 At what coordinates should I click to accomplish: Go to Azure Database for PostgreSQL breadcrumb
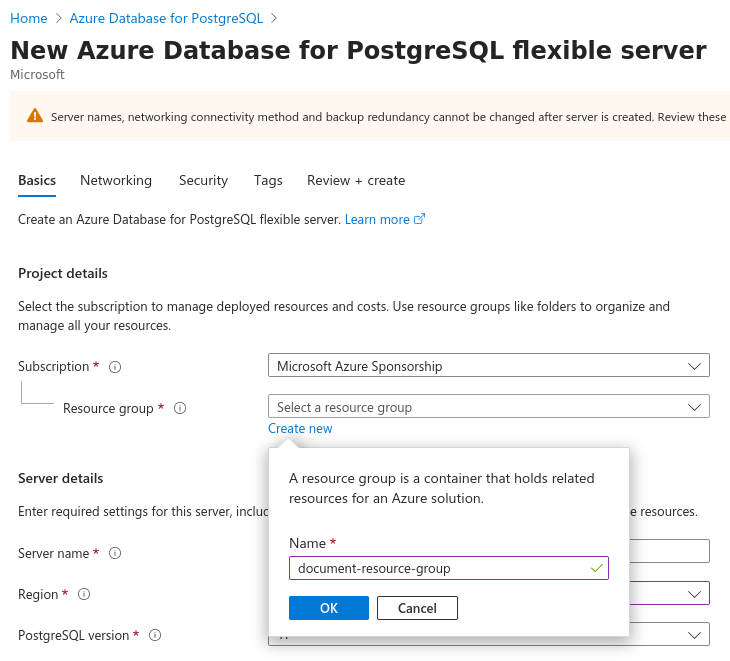pyautogui.click(x=166, y=18)
